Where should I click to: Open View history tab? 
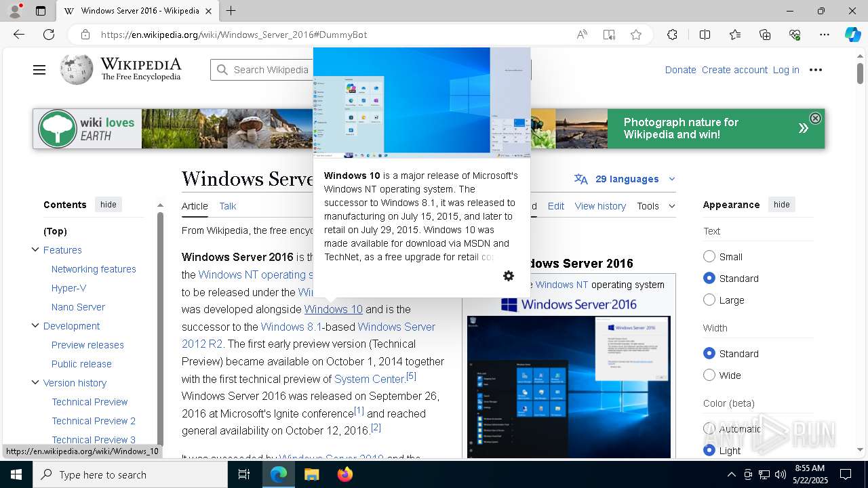[600, 206]
